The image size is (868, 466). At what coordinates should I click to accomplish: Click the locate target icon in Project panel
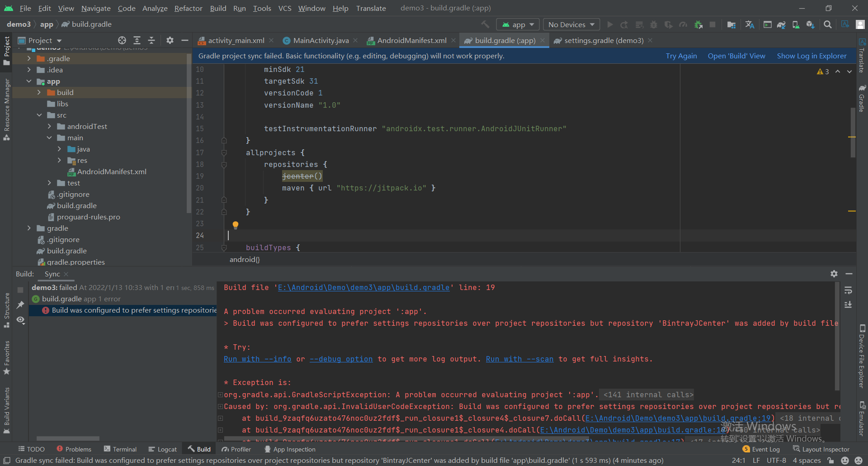pyautogui.click(x=122, y=40)
